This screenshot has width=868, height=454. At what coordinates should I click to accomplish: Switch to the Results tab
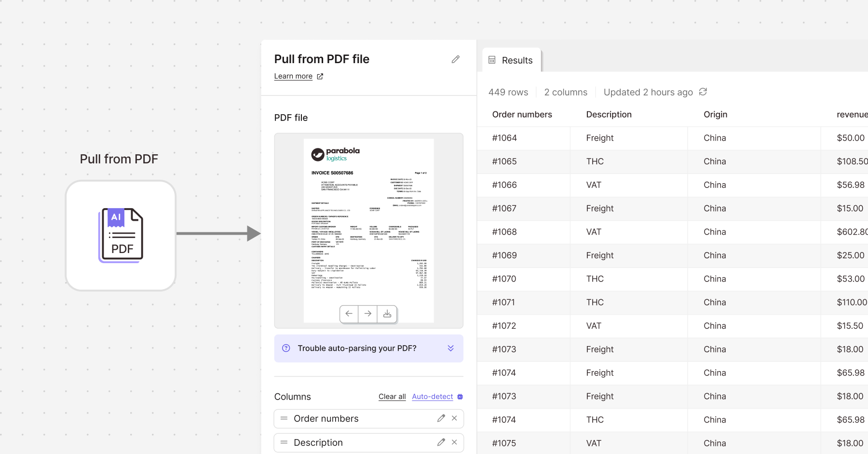tap(512, 60)
